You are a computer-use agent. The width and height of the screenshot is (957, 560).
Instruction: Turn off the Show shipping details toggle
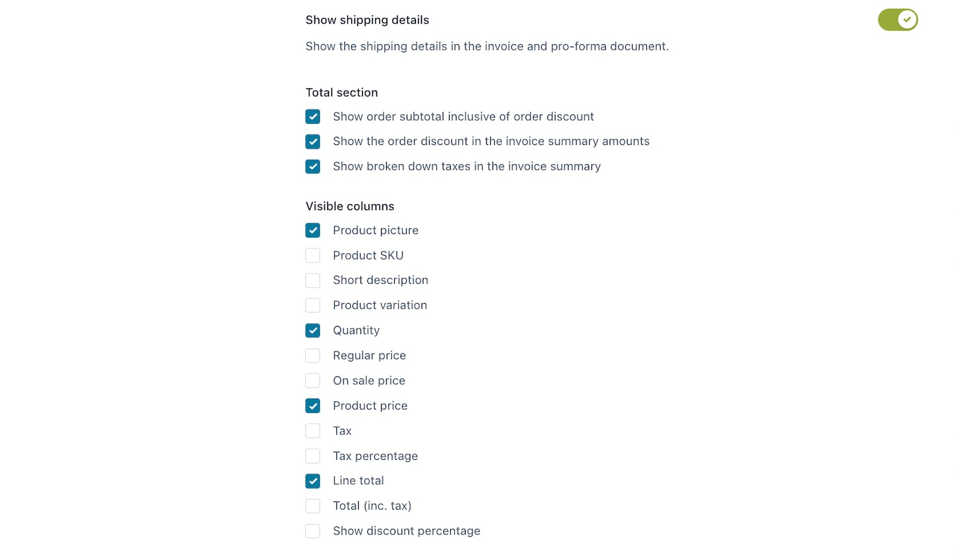(x=897, y=20)
